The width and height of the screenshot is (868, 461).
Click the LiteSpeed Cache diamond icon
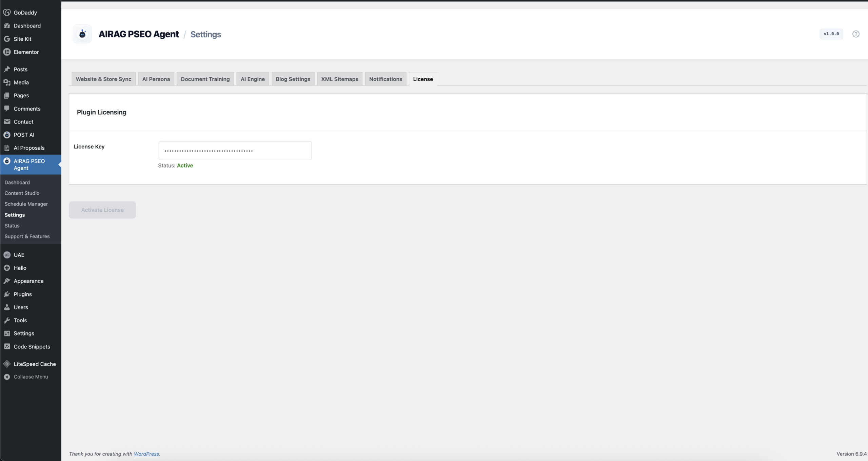[7, 364]
